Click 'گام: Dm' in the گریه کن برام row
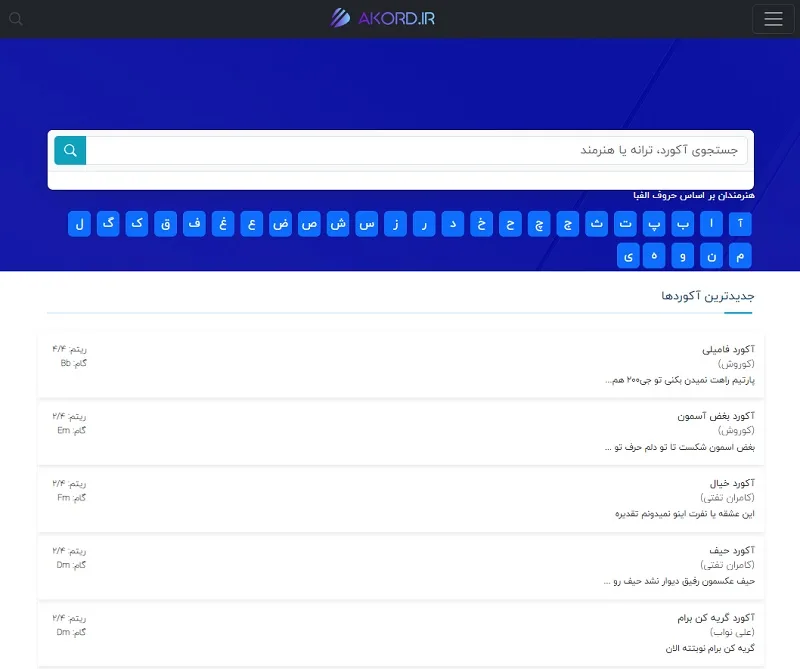This screenshot has width=800, height=669. (x=71, y=632)
